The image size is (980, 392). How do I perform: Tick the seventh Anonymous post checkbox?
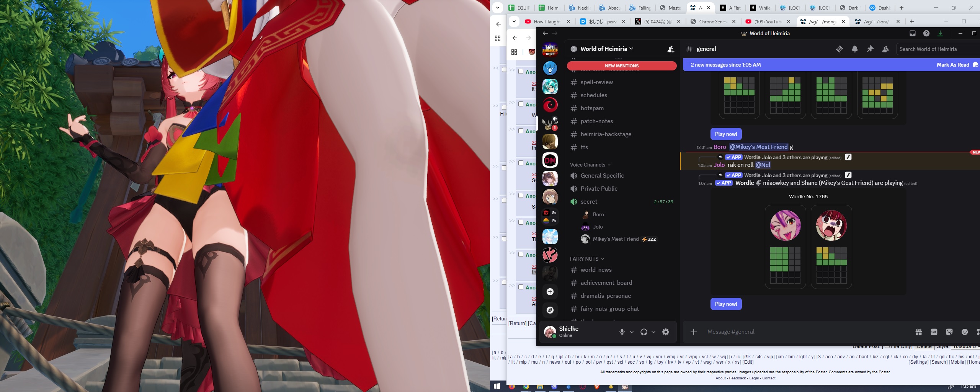521,255
